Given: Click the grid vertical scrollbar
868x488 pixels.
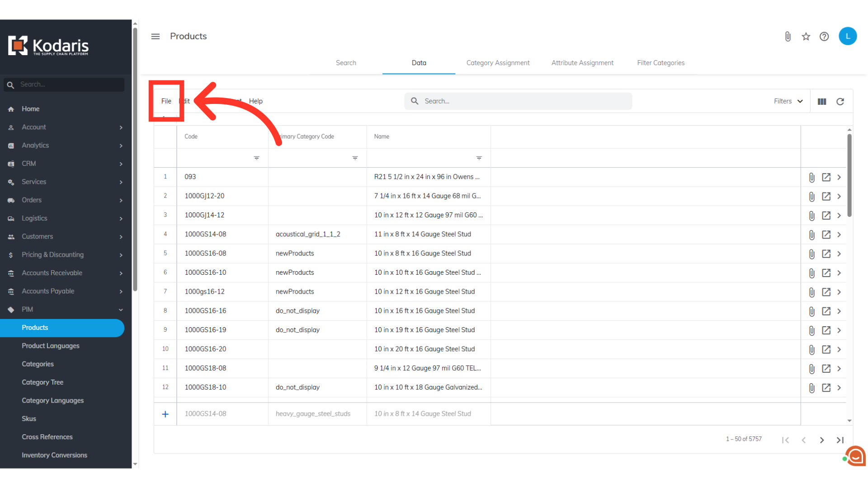Looking at the screenshot, I should coord(849,176).
